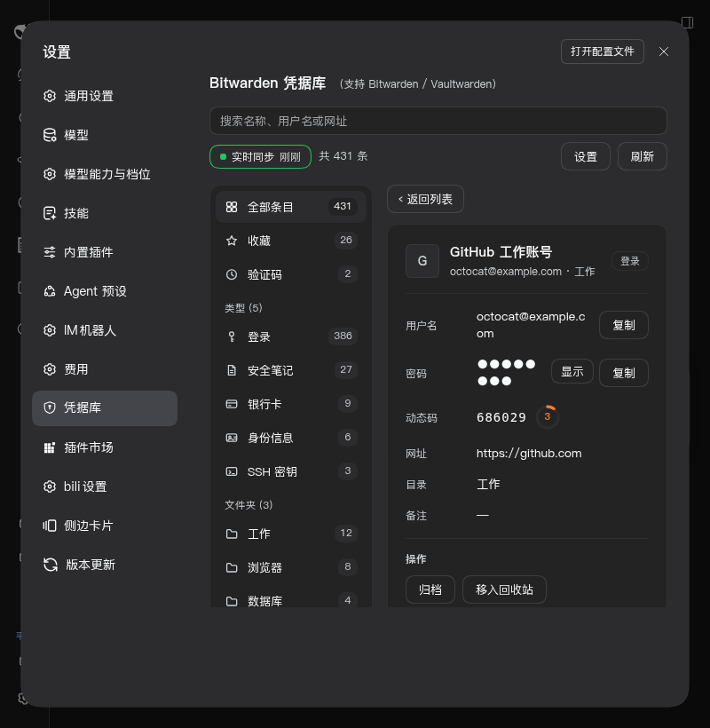Open 内置插件 settings
Image resolution: width=710 pixels, height=728 pixels.
[x=105, y=252]
